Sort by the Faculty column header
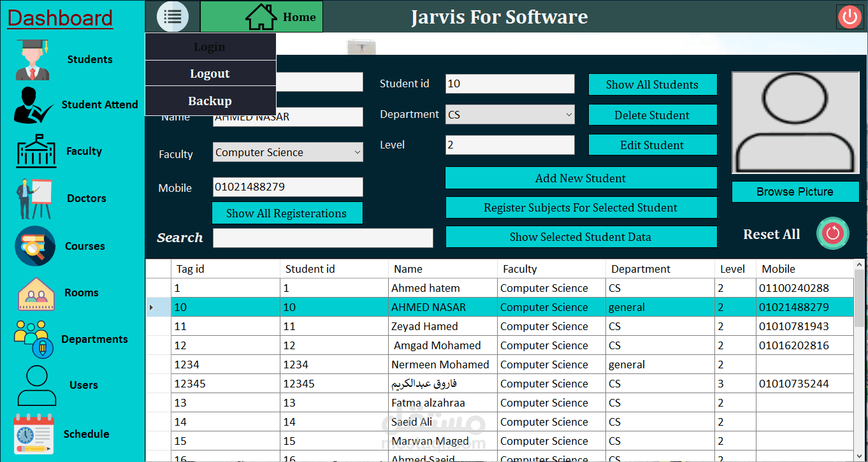This screenshot has height=462, width=868. [x=551, y=269]
